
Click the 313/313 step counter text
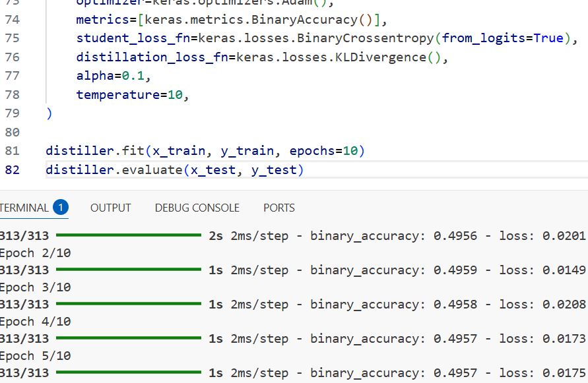[x=20, y=235]
